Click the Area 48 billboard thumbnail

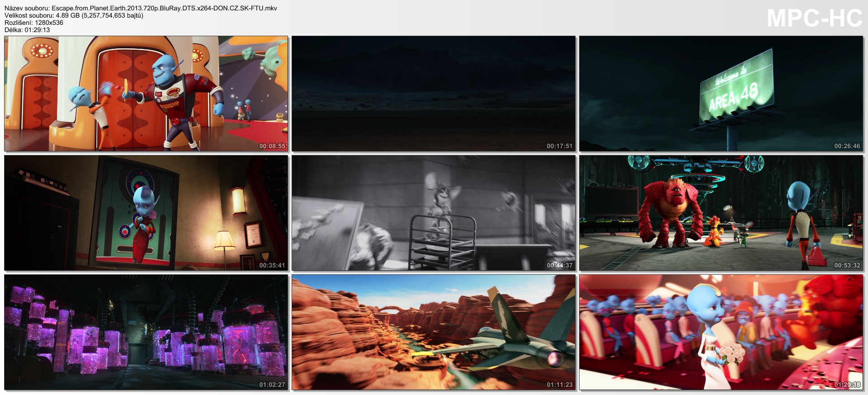pos(721,94)
